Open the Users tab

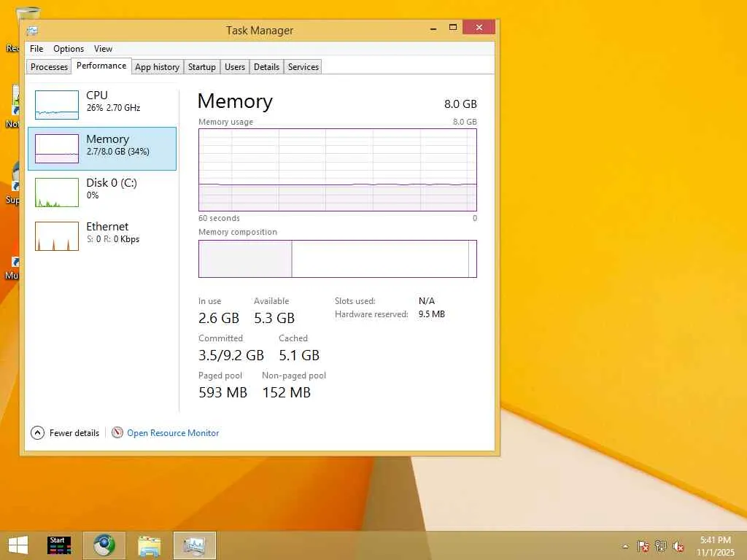tap(235, 66)
